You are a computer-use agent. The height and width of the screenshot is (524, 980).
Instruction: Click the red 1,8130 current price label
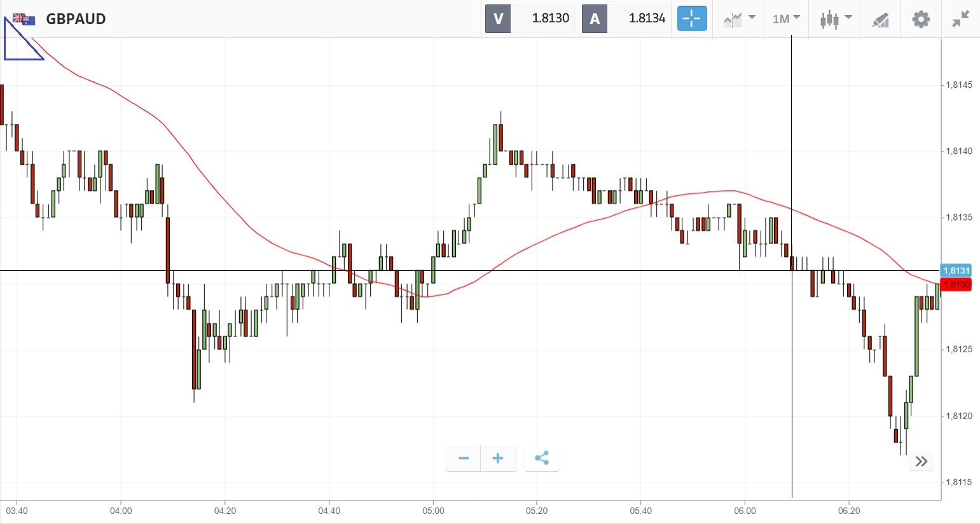pos(956,285)
